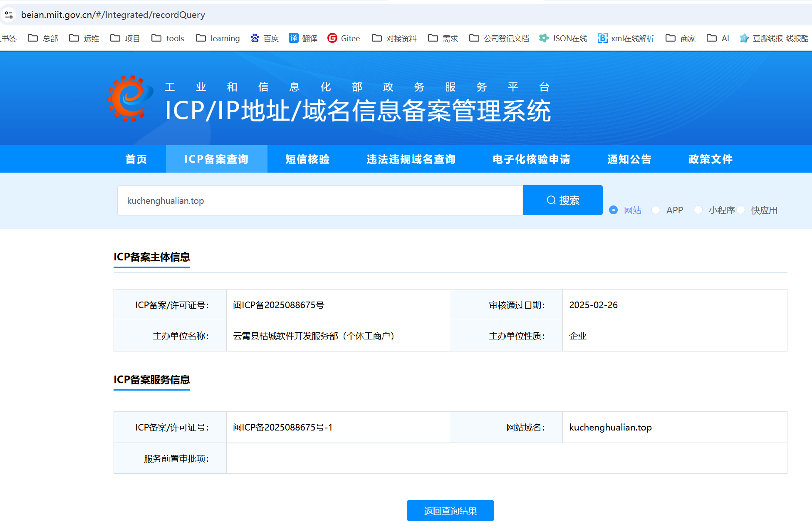The image size is (812, 532).
Task: Click the MIIT gear logo
Action: tap(130, 99)
